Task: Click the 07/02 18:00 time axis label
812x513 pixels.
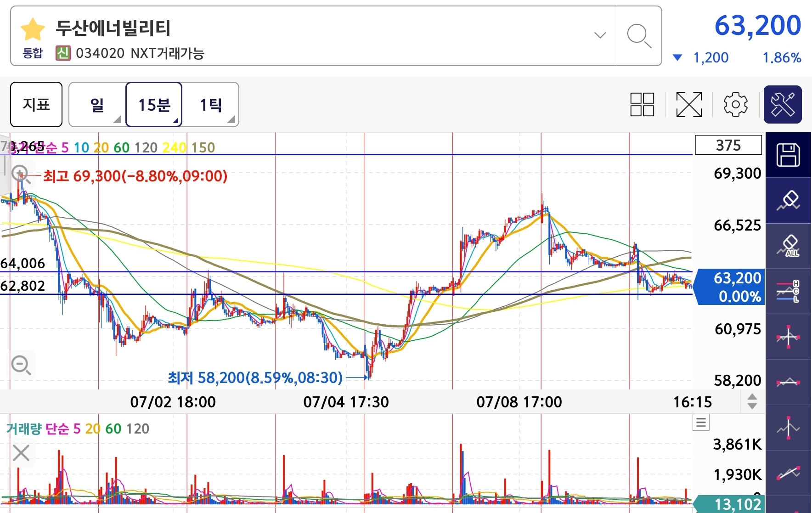Action: pyautogui.click(x=173, y=402)
